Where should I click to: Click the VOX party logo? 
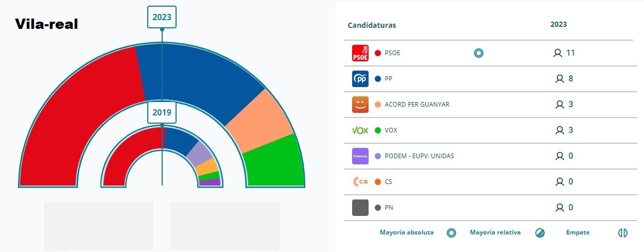click(360, 130)
